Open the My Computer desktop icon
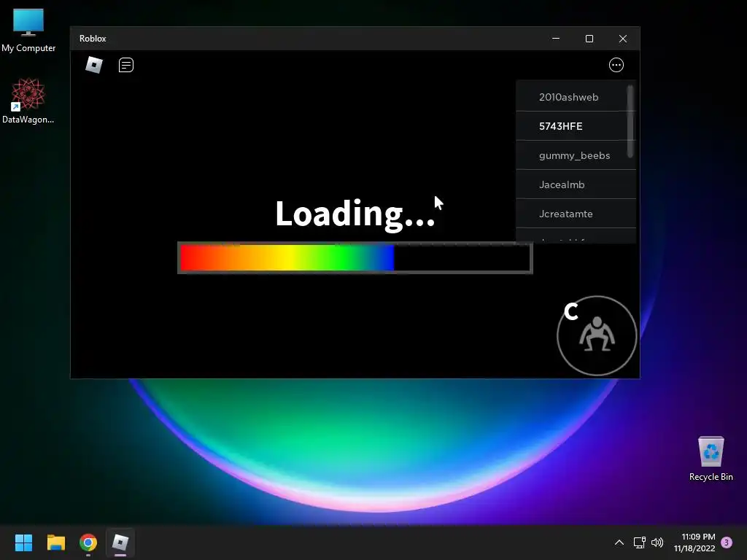 [28, 31]
